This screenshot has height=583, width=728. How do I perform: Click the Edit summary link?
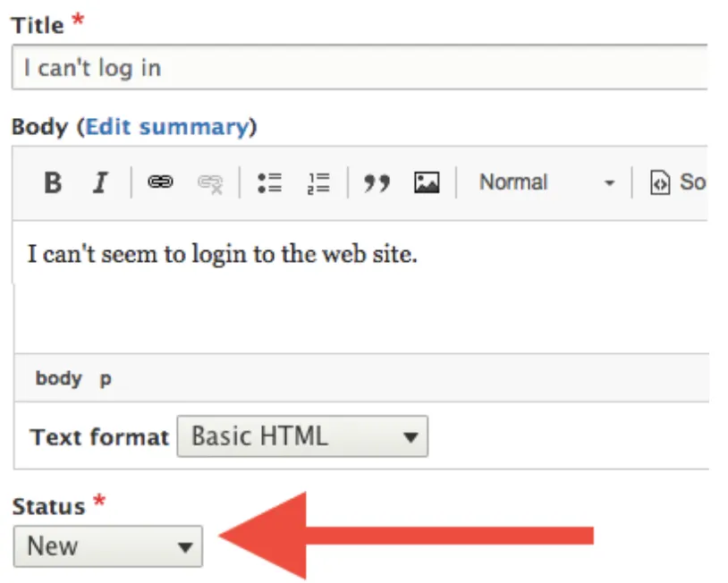coord(167,127)
